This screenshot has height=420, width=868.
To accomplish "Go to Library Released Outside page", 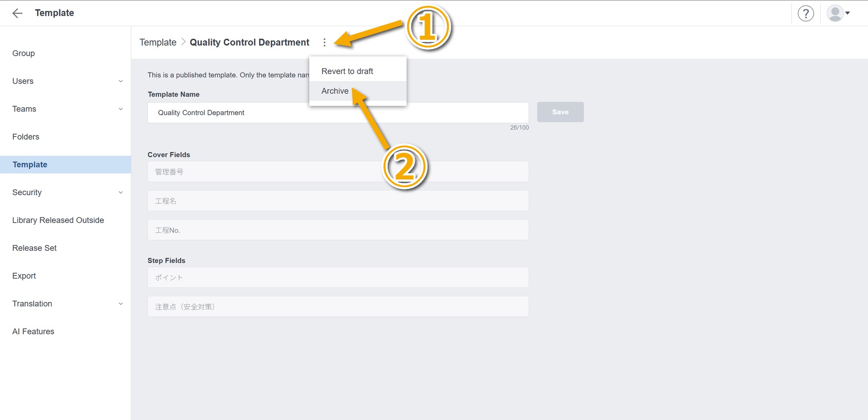I will coord(58,220).
